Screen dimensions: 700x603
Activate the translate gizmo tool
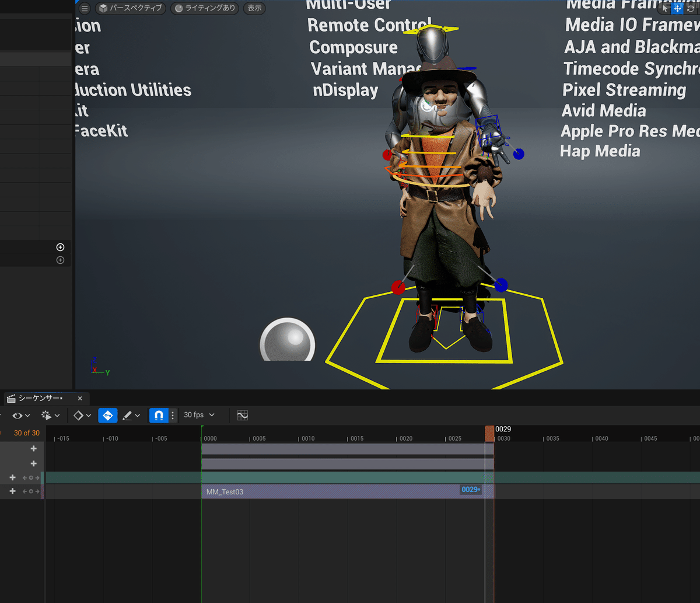pos(677,8)
